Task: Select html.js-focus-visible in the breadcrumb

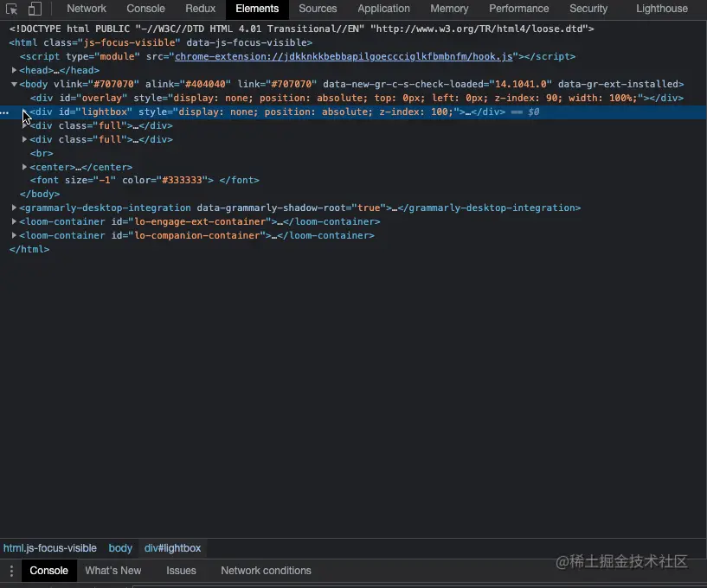Action: tap(50, 548)
